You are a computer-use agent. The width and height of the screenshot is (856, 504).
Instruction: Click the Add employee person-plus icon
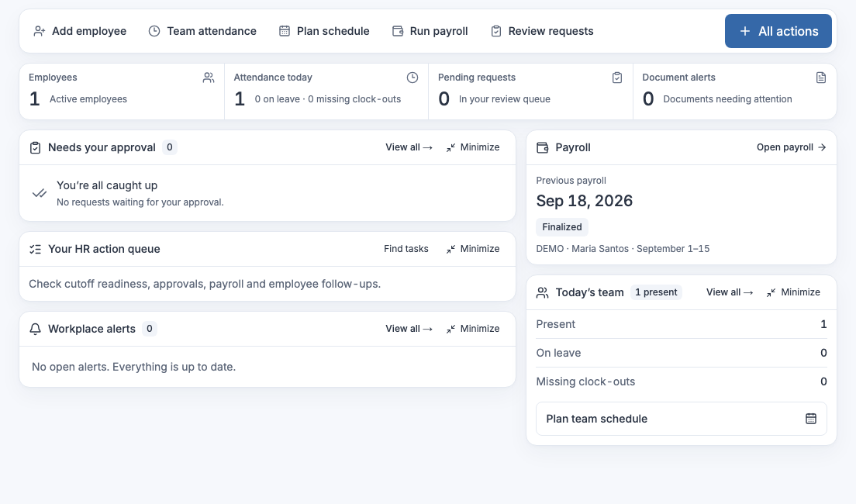(x=40, y=31)
